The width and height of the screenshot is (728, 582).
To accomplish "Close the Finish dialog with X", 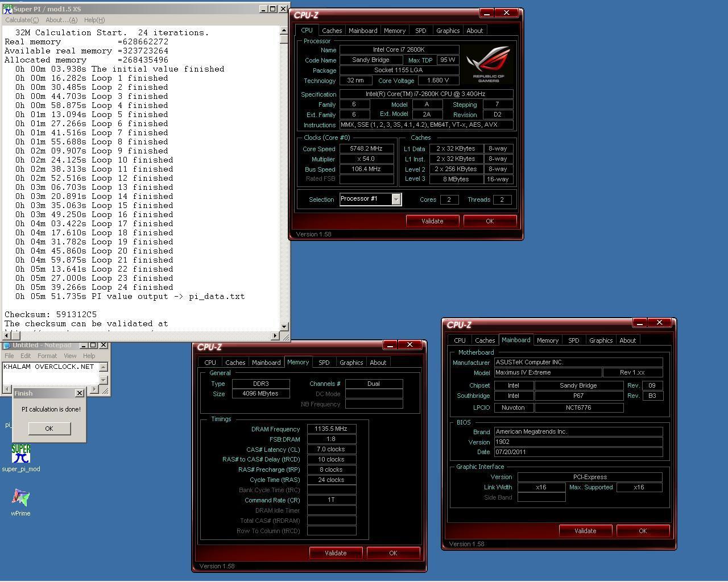I will (x=79, y=393).
